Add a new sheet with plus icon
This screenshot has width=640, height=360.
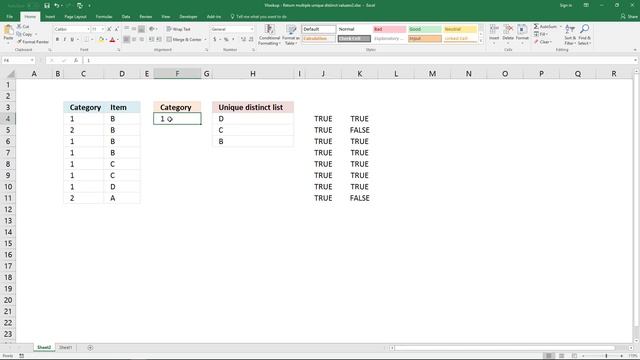pyautogui.click(x=90, y=348)
